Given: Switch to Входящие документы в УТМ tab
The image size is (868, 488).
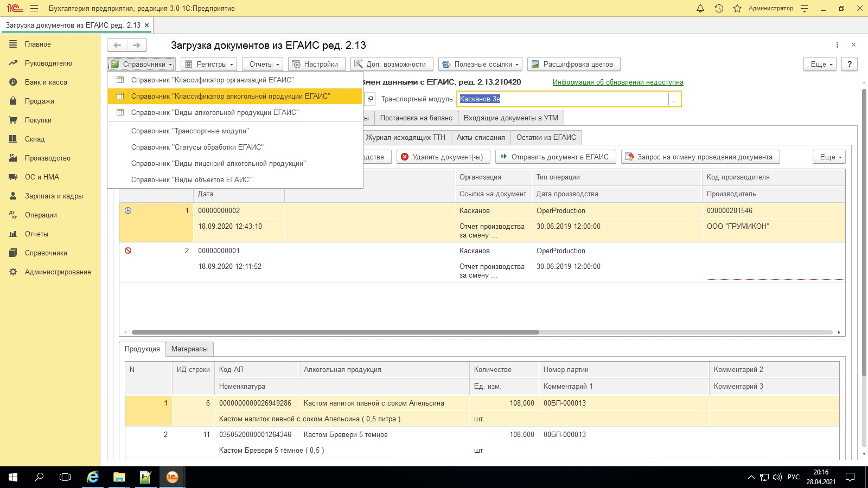Looking at the screenshot, I should click(x=511, y=118).
